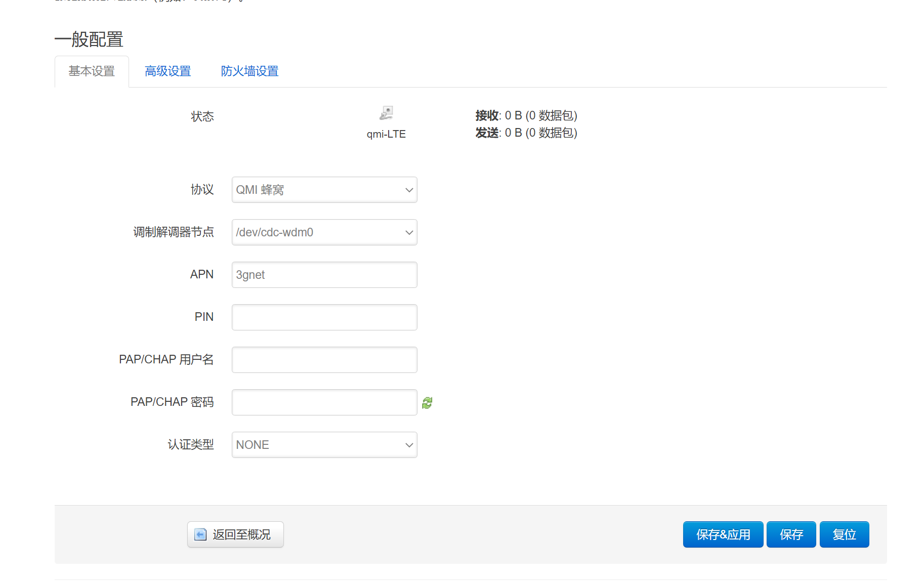This screenshot has width=924, height=582.
Task: Click the 复位 reset button
Action: 844,534
